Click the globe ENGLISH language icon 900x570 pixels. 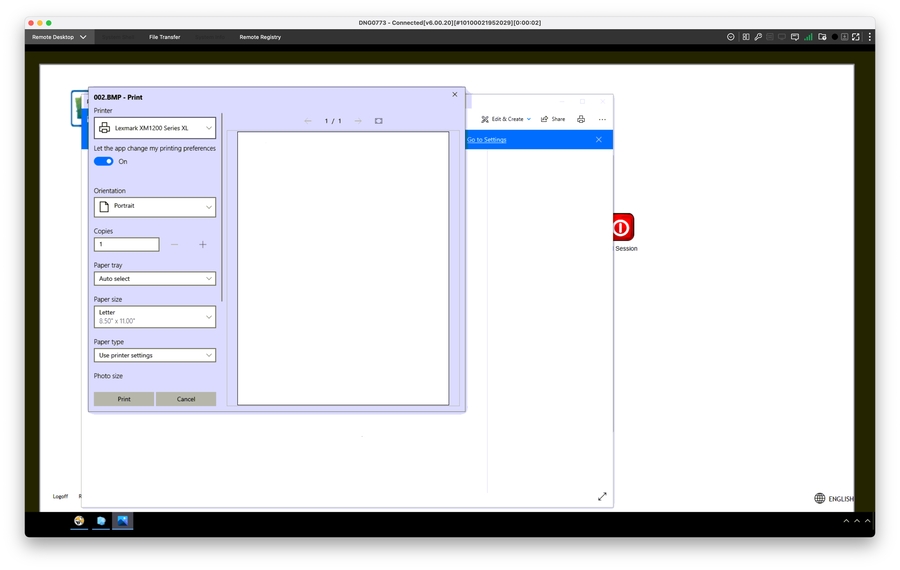pyautogui.click(x=820, y=498)
